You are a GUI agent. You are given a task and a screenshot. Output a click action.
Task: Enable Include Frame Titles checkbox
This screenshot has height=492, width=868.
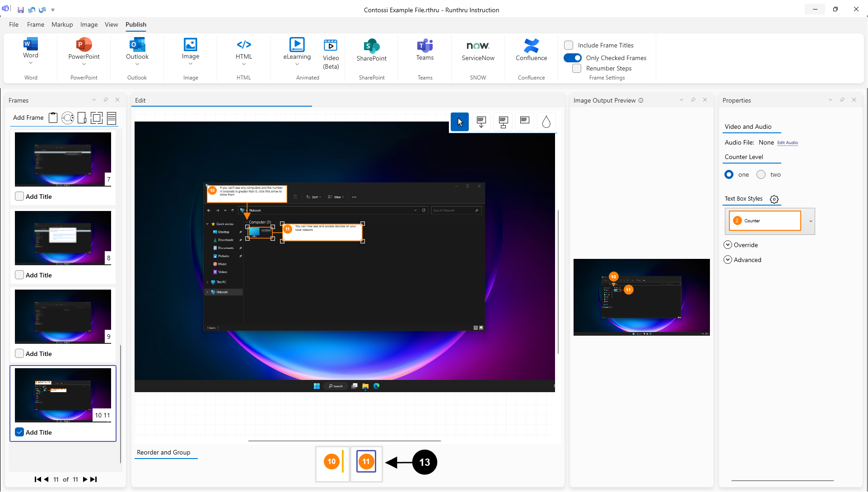pyautogui.click(x=569, y=45)
